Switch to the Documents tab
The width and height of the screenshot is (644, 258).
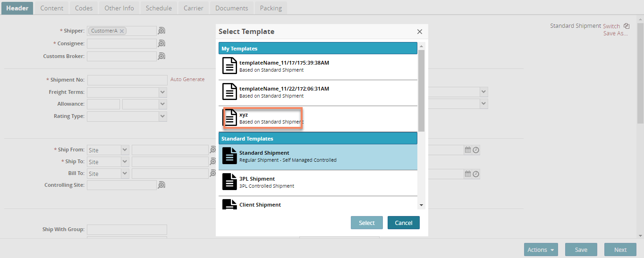click(231, 8)
